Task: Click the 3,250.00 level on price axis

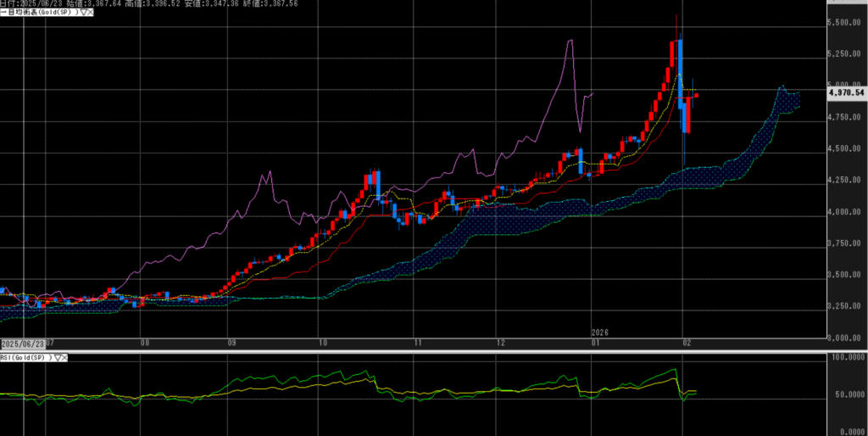Action: tap(846, 306)
